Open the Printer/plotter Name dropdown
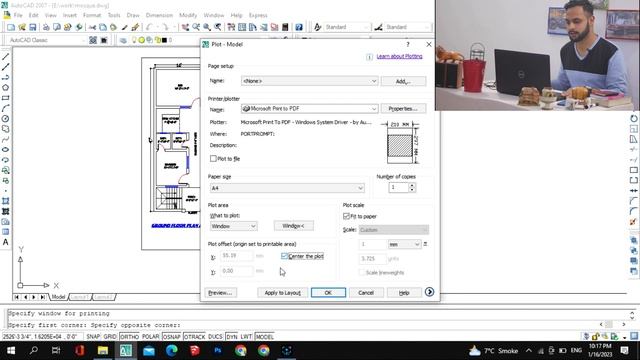640x360 pixels. pyautogui.click(x=309, y=109)
